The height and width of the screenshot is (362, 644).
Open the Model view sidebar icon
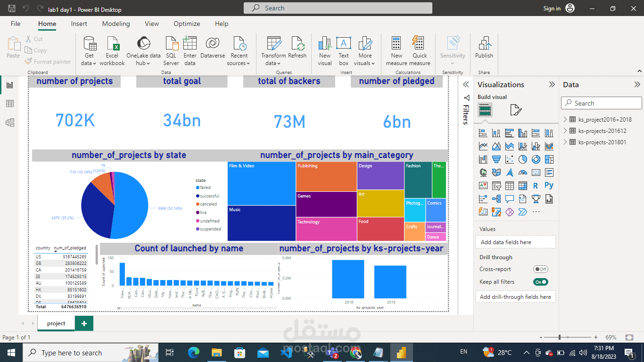(x=10, y=123)
